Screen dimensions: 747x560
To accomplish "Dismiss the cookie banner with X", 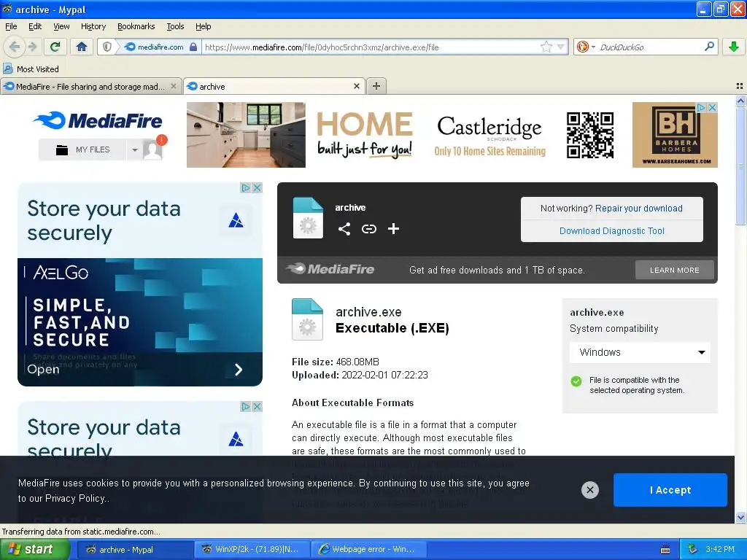I will click(589, 489).
